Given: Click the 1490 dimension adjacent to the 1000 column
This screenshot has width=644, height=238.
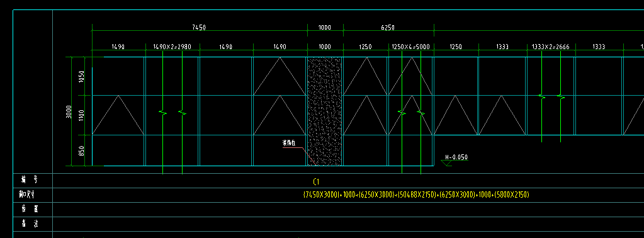Looking at the screenshot, I should click(280, 47).
